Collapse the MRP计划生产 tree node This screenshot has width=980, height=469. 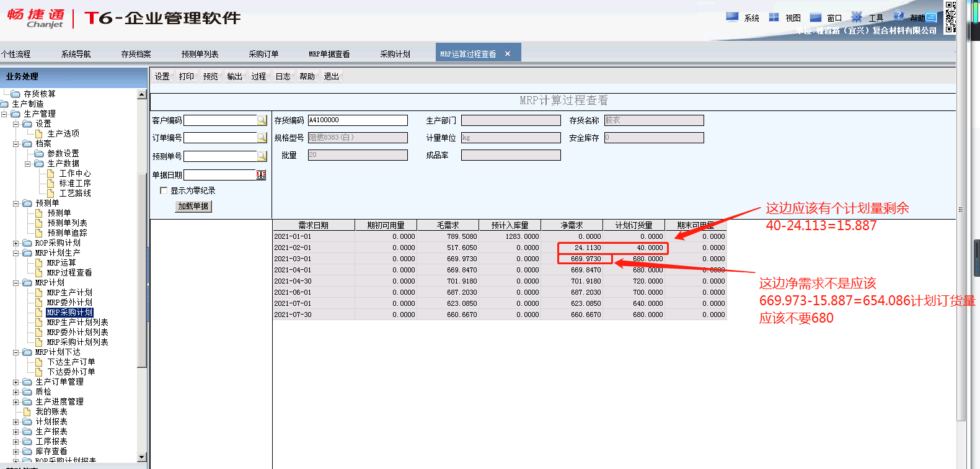tap(16, 253)
